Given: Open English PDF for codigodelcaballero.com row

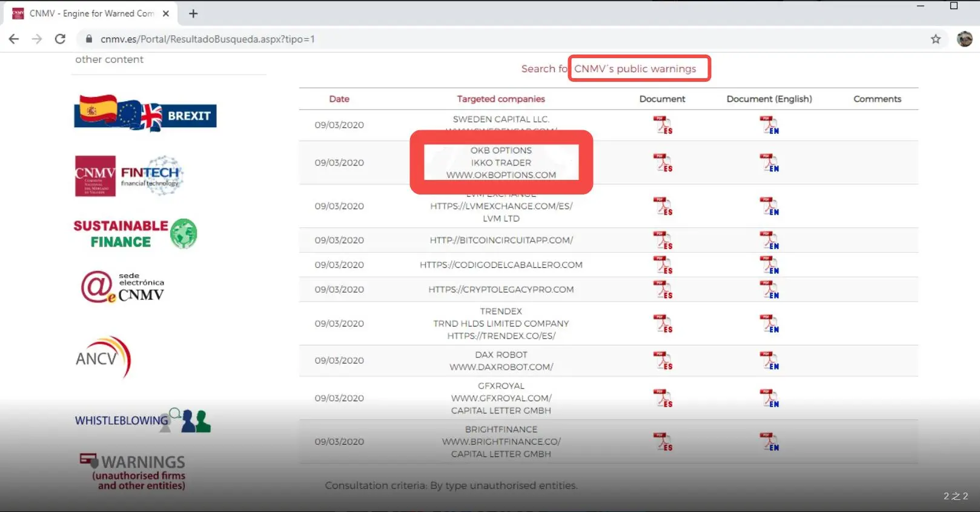Looking at the screenshot, I should point(769,265).
